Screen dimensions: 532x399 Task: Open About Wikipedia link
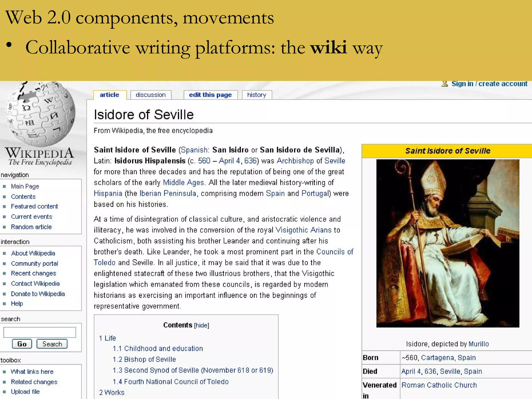tap(33, 253)
